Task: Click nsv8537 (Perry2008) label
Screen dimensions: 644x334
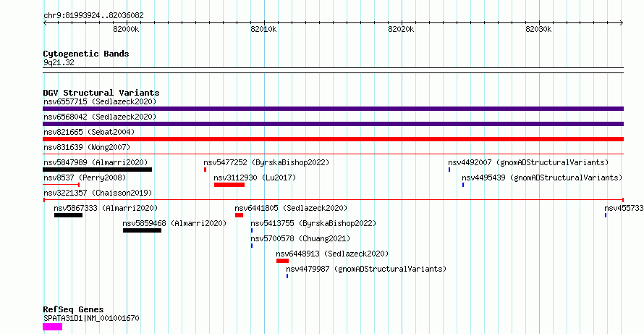Action: point(85,178)
